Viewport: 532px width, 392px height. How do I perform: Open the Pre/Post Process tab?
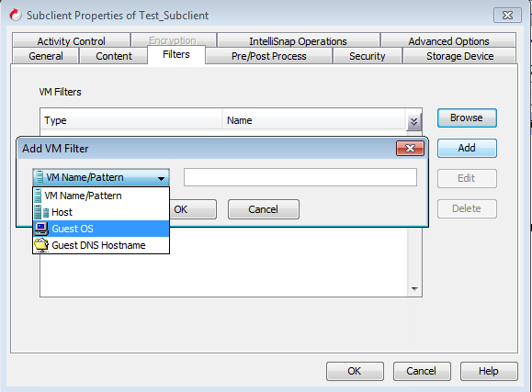pos(268,56)
